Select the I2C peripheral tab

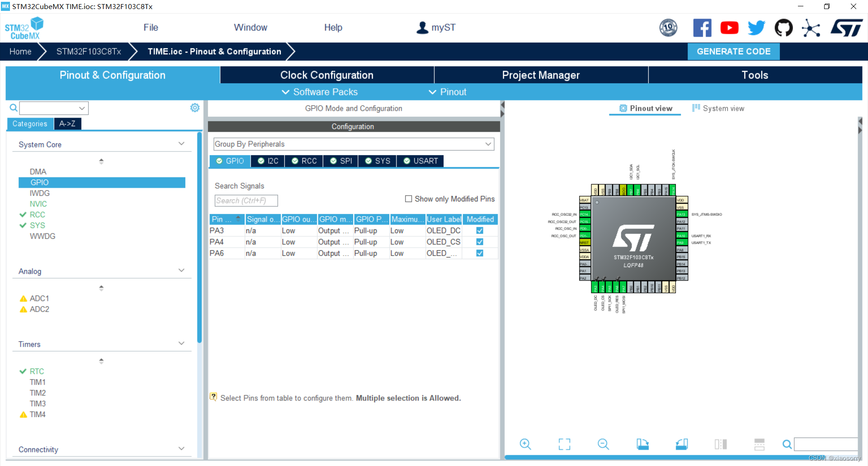tap(268, 161)
